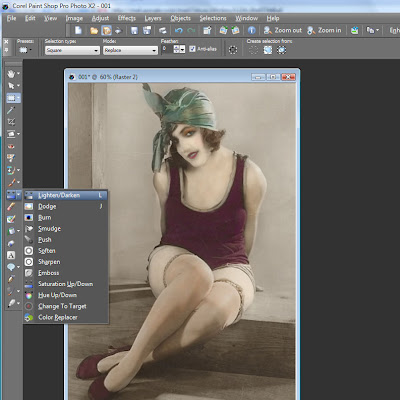The width and height of the screenshot is (400, 400).
Task: Click the Tool Options palette pin icon
Action: (x=6, y=50)
